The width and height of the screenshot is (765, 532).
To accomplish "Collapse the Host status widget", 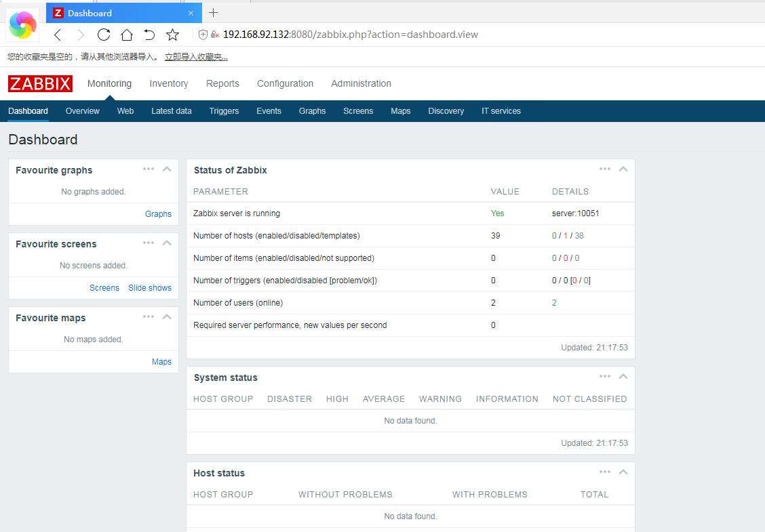I will [x=623, y=472].
